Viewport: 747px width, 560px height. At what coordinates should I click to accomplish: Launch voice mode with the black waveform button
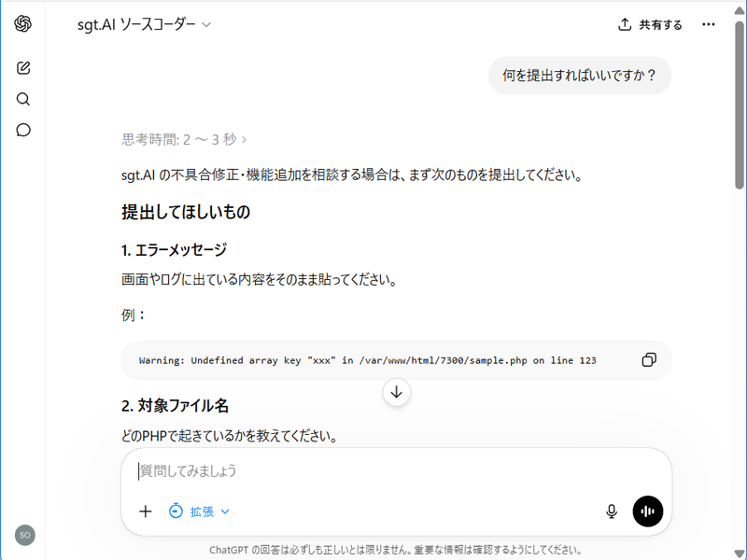pos(647,511)
